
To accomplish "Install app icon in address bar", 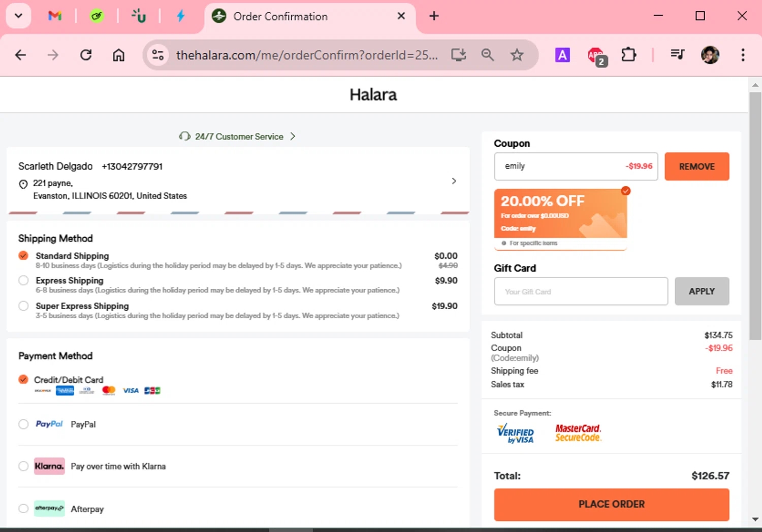I will [x=458, y=55].
